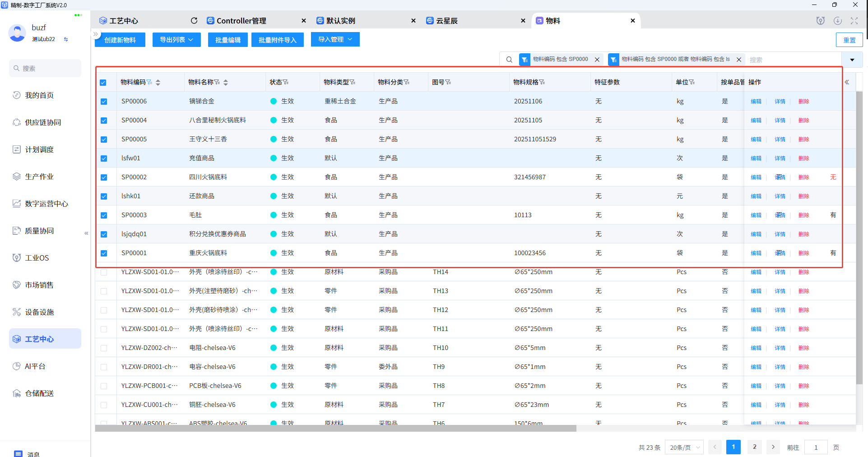868x457 pixels.
Task: Uncheck the select-all checkbox in table header
Action: tap(103, 83)
